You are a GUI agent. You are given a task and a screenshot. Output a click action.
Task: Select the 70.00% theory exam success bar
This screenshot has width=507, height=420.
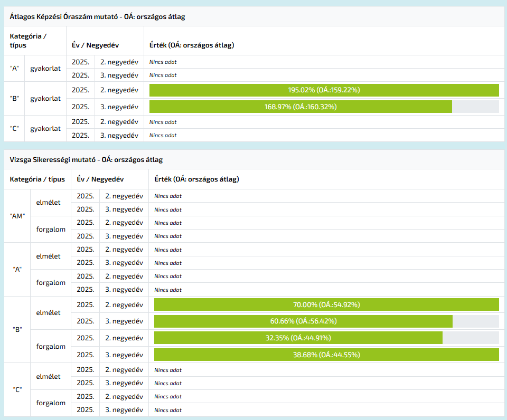point(326,304)
